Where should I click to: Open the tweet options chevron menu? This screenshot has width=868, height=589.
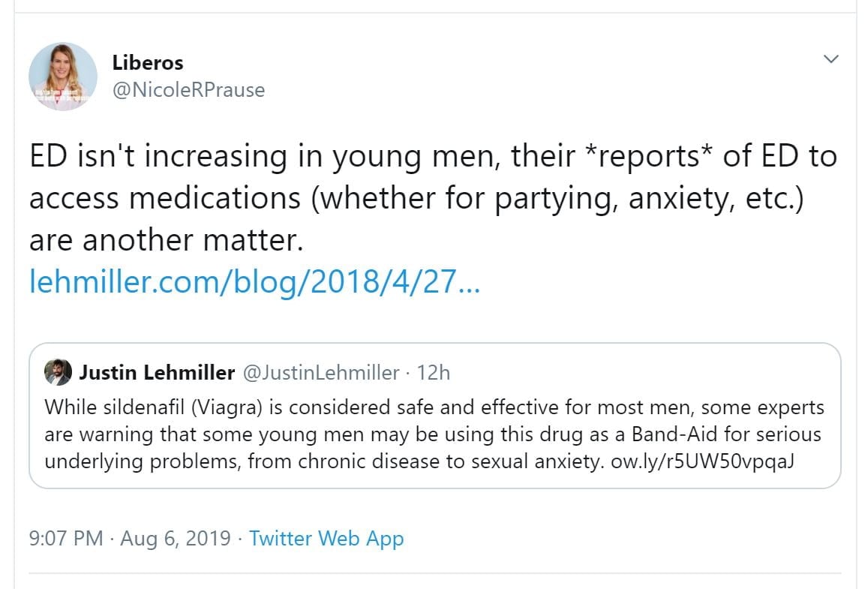pyautogui.click(x=830, y=59)
